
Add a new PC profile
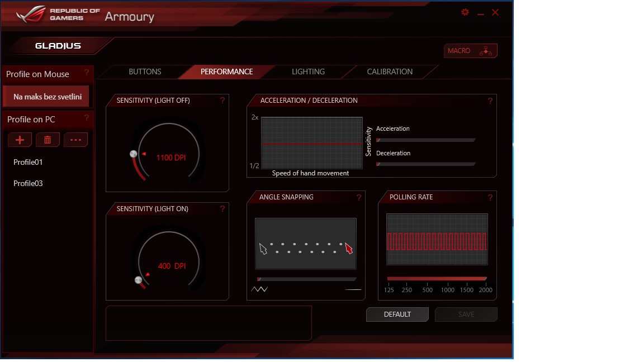point(20,140)
